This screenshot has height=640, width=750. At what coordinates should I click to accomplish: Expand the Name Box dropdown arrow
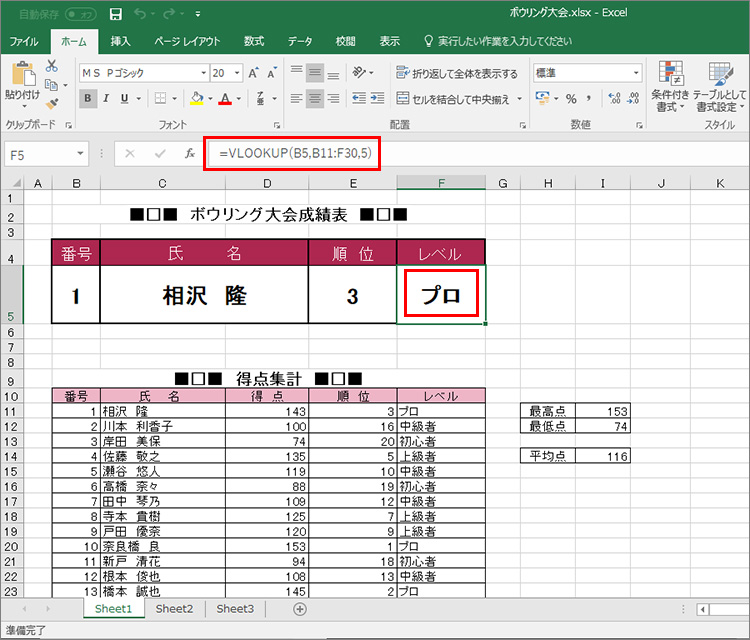coord(81,154)
